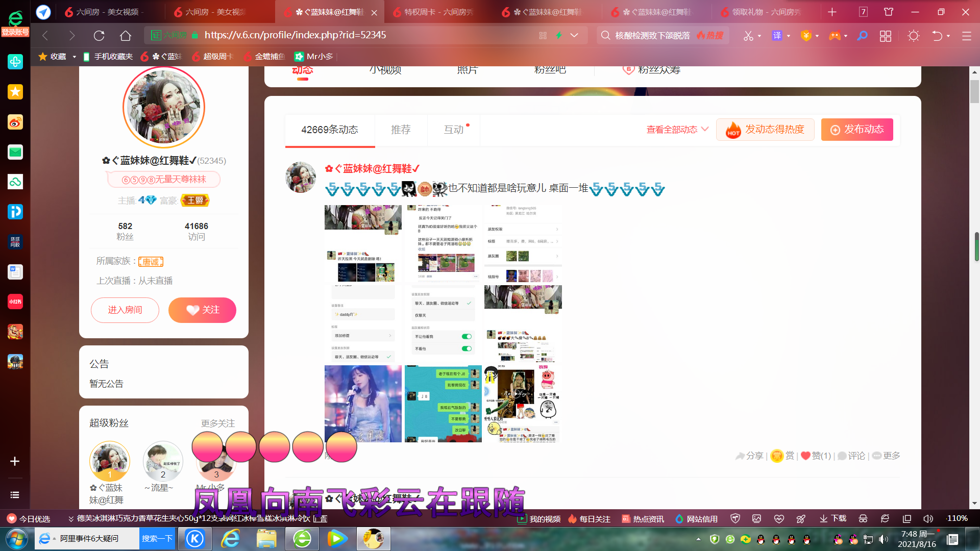Open the 更多关注 link
Image resolution: width=980 pixels, height=551 pixels.
[x=218, y=423]
